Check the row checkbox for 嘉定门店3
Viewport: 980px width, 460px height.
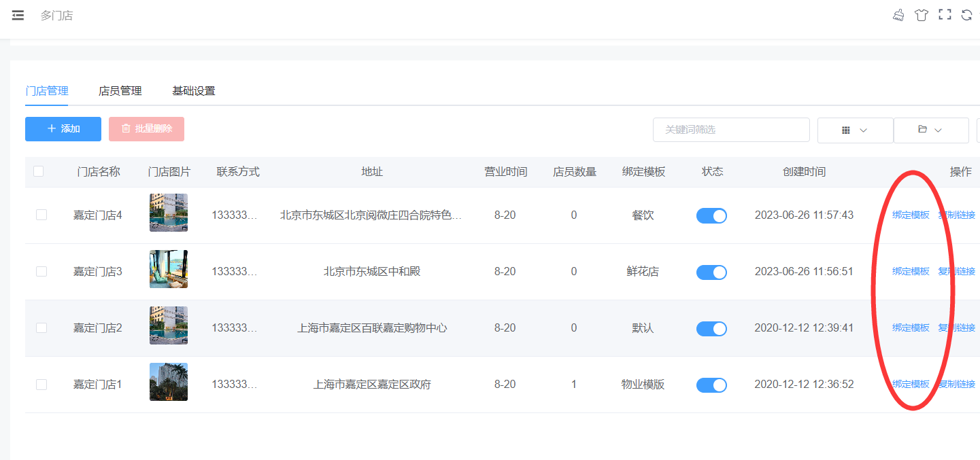click(x=41, y=271)
